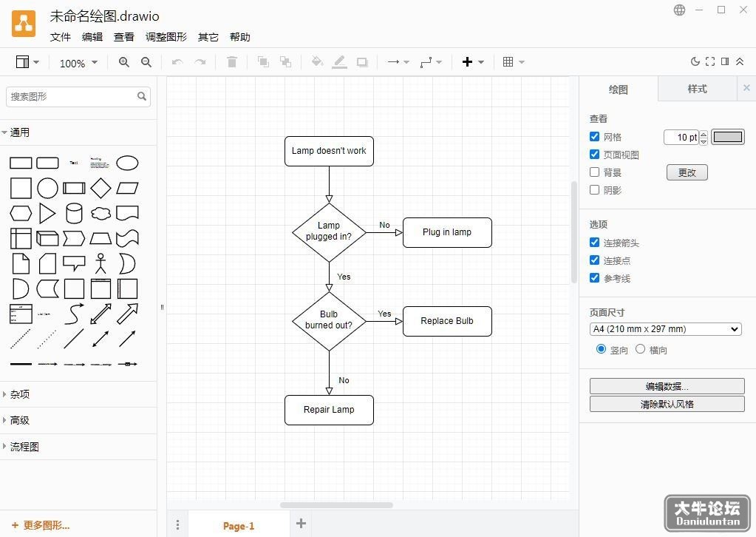Switch to the 样式 tab
Screen dimensions: 756x537
[697, 89]
